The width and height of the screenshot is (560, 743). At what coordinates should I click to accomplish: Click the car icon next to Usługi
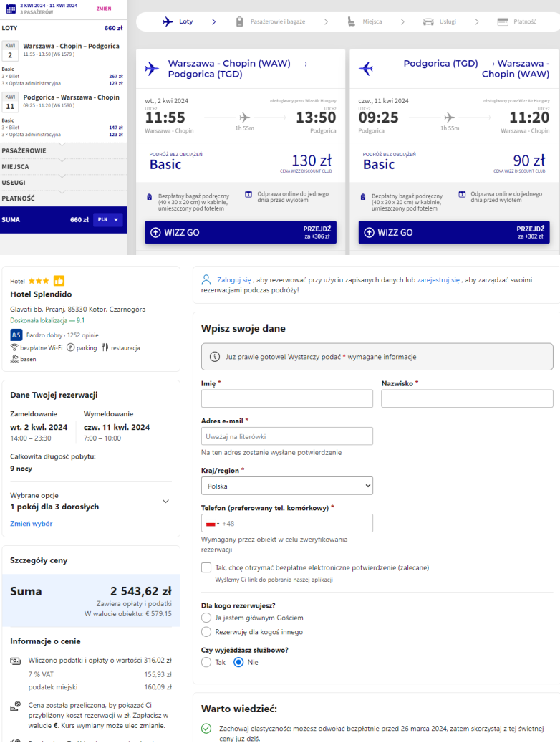428,21
